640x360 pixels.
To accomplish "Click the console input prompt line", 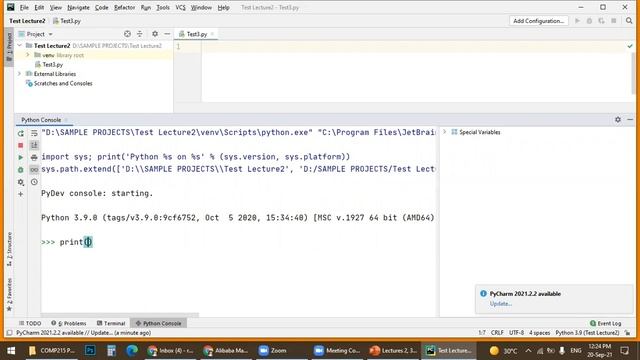I will click(x=239, y=242).
